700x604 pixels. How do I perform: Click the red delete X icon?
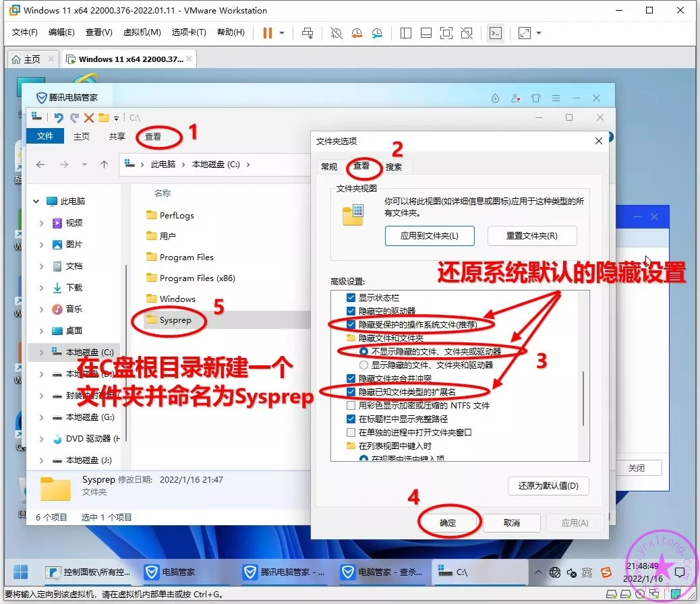[x=88, y=118]
